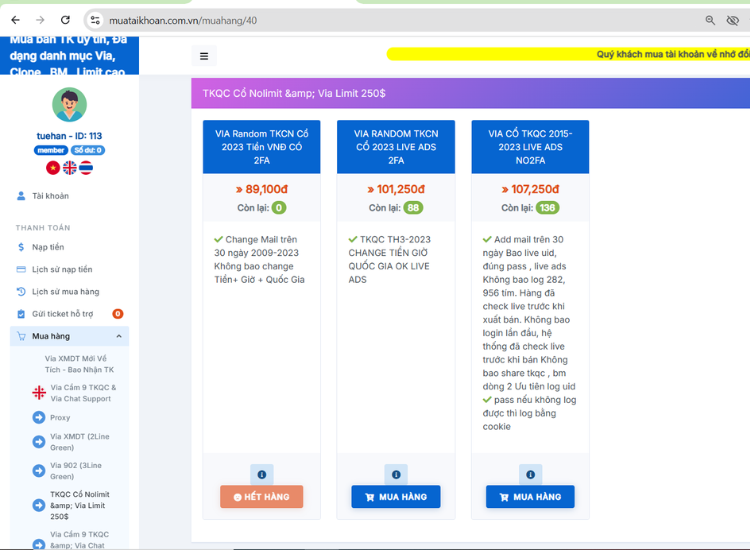Click arrow icon beside TKQC Cổ Nolimit sidebar item

(39, 505)
